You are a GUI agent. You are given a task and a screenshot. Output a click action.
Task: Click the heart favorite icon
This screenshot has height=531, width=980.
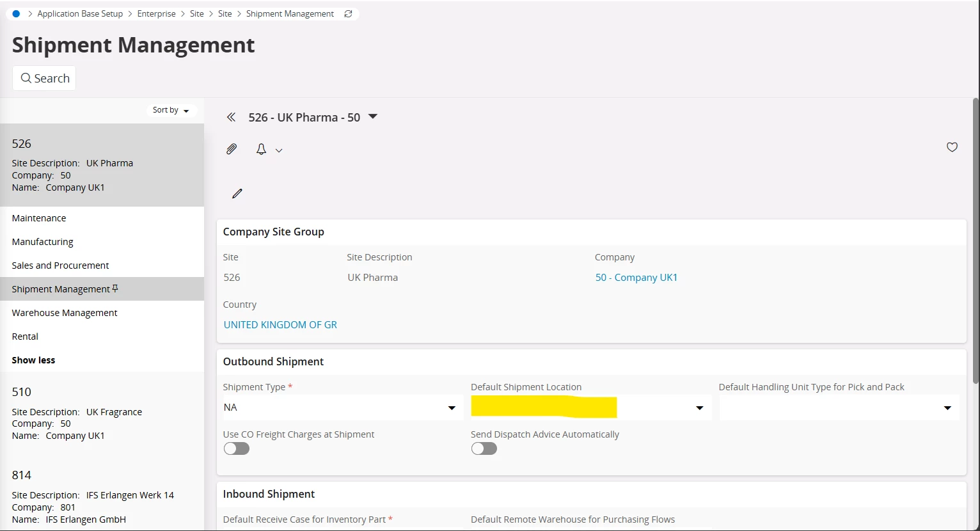(x=952, y=147)
